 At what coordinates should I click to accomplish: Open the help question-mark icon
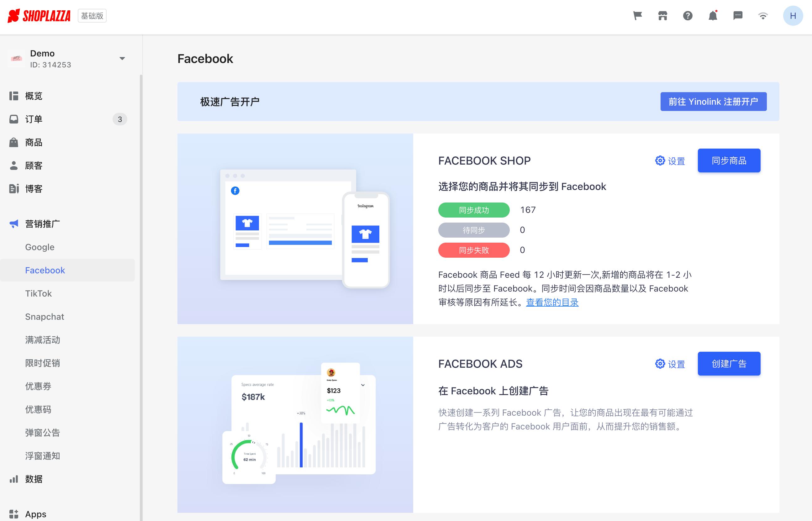(688, 16)
